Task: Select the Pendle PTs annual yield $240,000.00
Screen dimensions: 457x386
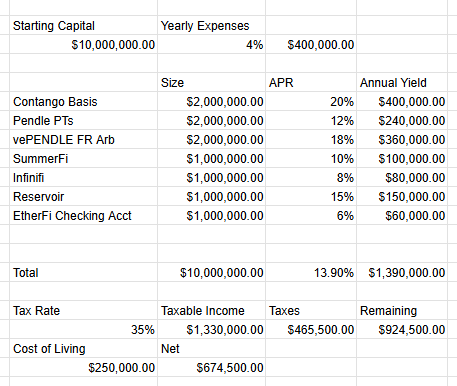Action: coord(402,120)
